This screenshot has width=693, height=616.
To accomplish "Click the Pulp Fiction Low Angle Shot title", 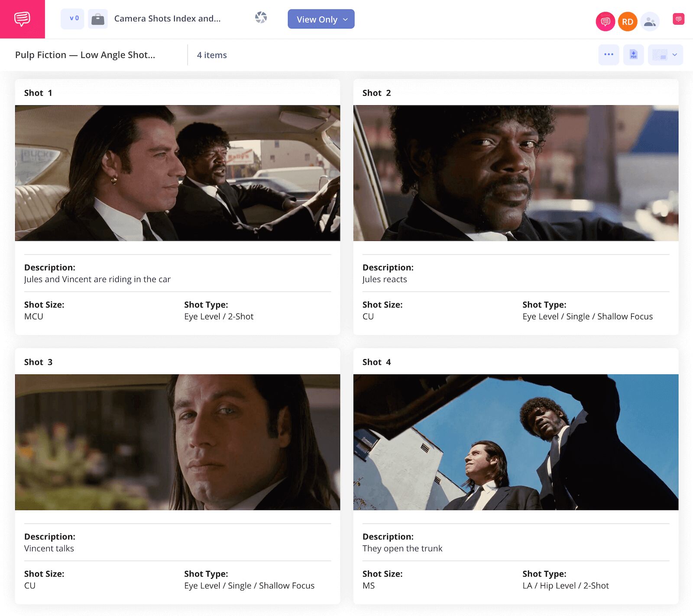I will click(x=85, y=55).
